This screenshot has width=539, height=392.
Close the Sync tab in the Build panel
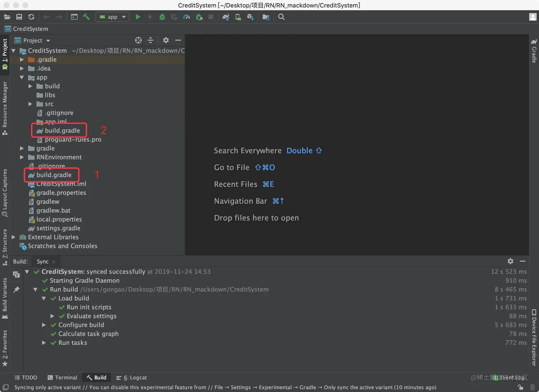(x=53, y=262)
